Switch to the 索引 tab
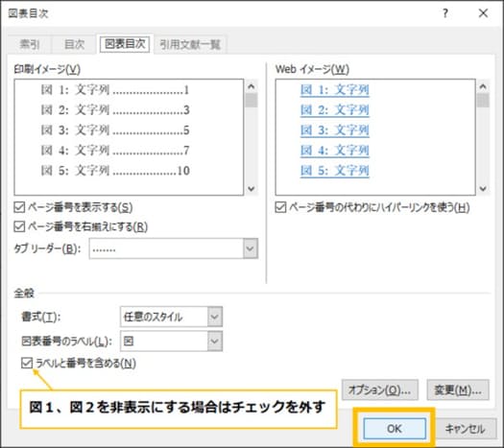Image resolution: width=504 pixels, height=448 pixels. [x=30, y=44]
